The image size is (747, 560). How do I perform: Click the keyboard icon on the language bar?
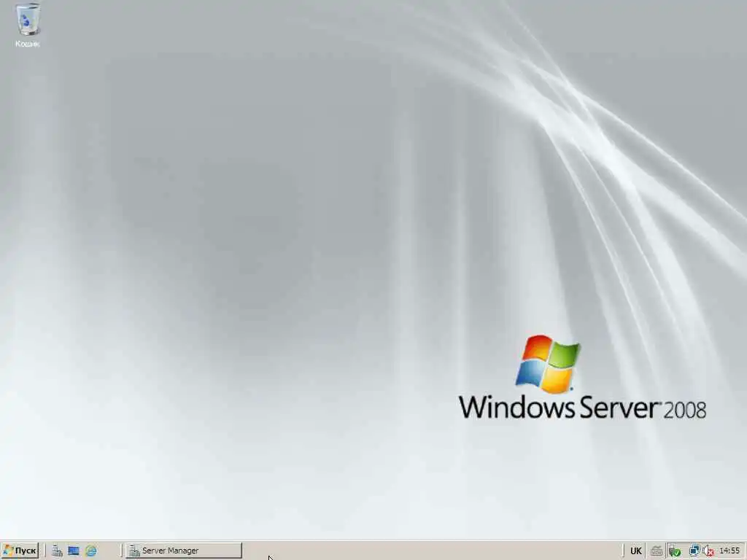click(657, 551)
